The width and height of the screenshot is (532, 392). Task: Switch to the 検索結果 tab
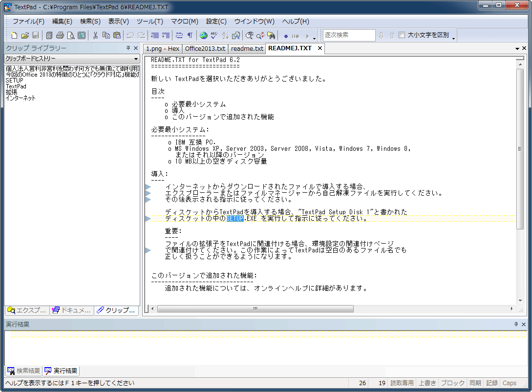[24, 371]
